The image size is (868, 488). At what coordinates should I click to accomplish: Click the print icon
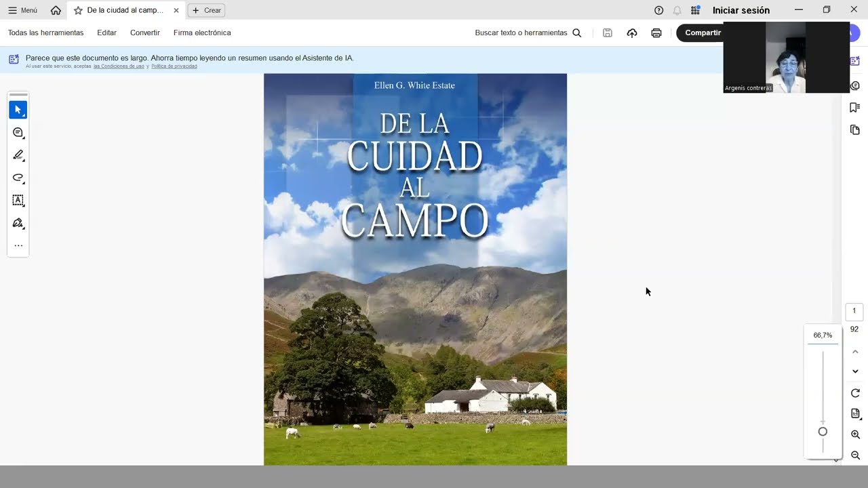(656, 33)
